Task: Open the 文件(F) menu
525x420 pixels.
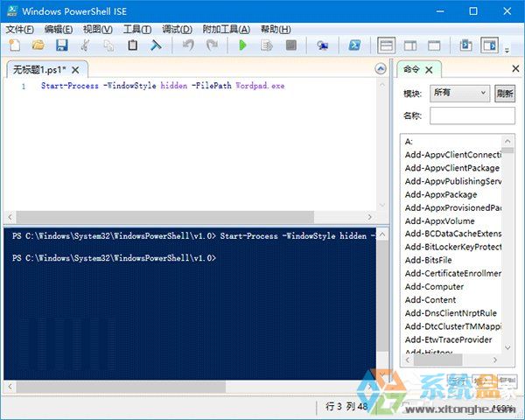Action: 20,30
